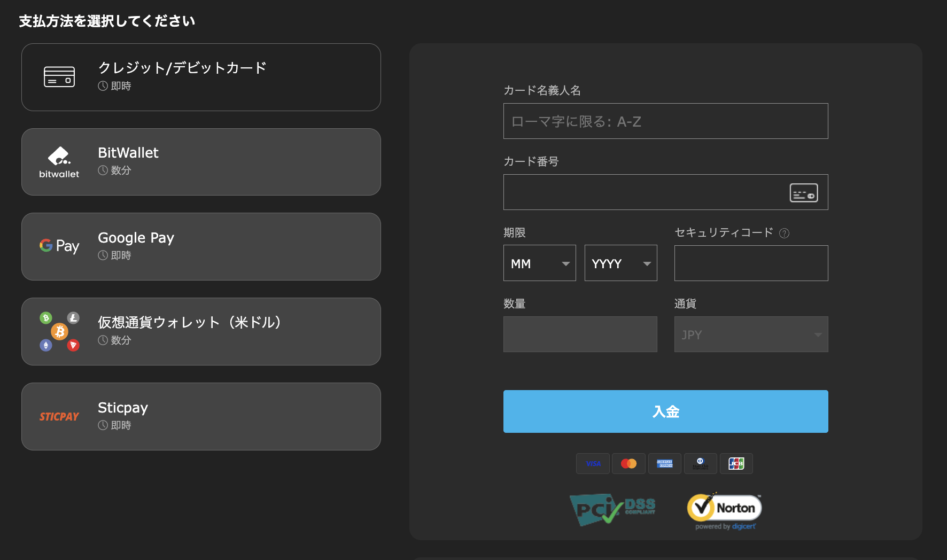
Task: Click the credit card icon in first payment option
Action: (59, 77)
